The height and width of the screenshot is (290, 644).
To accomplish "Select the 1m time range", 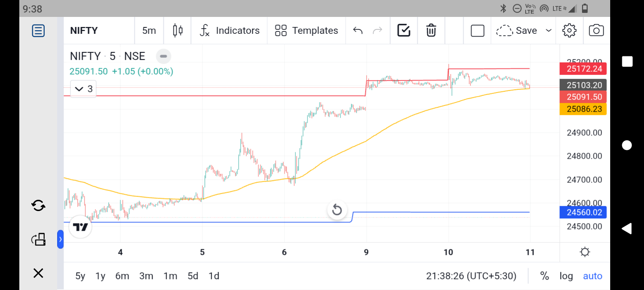I will point(170,276).
